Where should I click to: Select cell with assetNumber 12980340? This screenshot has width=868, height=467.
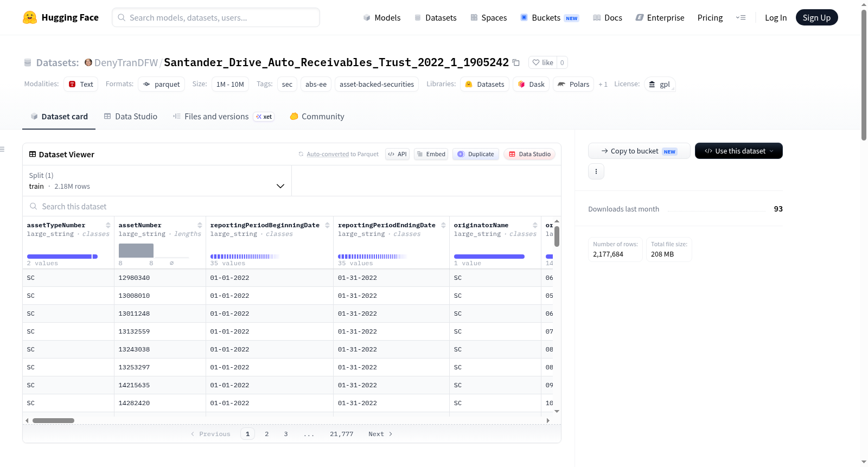click(x=160, y=278)
